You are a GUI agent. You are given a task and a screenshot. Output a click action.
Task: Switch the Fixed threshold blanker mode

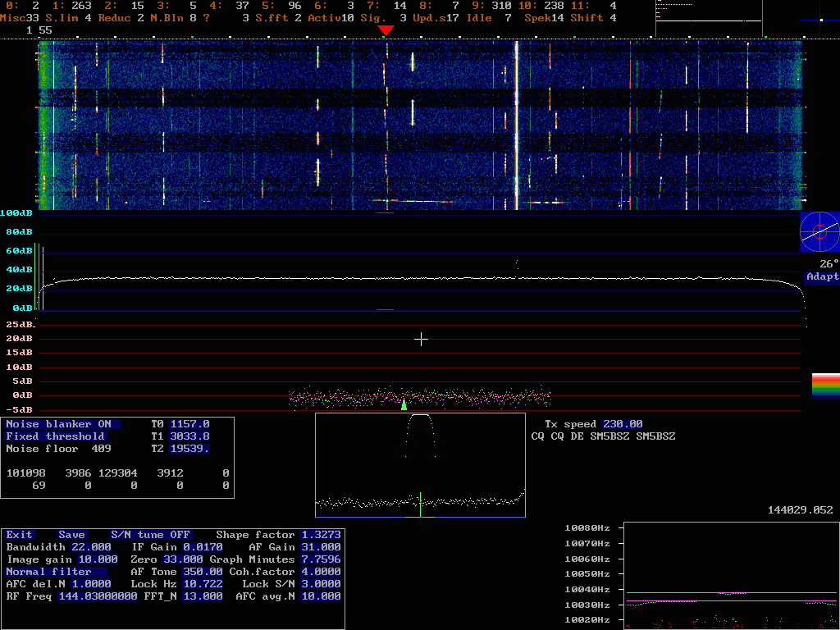[x=55, y=436]
